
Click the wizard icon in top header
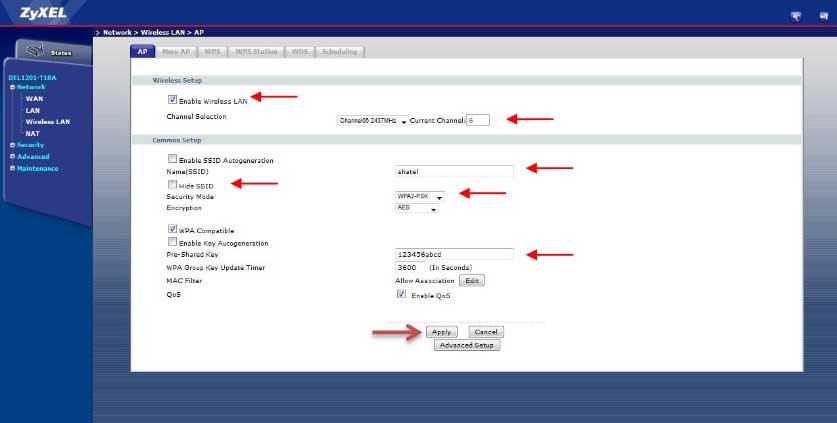click(x=796, y=16)
